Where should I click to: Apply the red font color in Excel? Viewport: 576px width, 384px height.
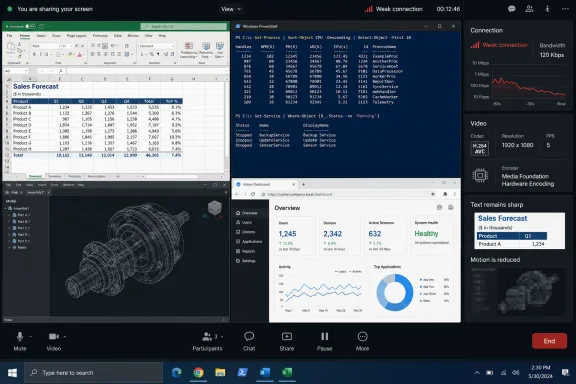(79, 54)
